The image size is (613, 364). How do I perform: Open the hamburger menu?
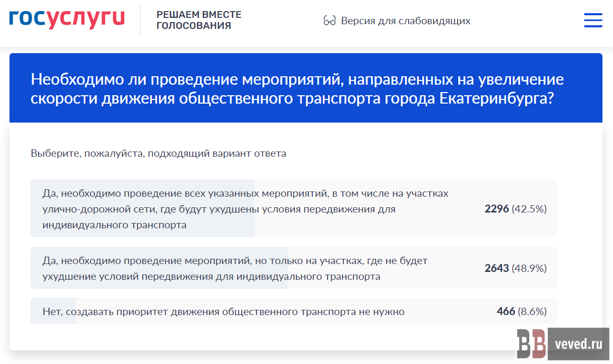(x=593, y=20)
